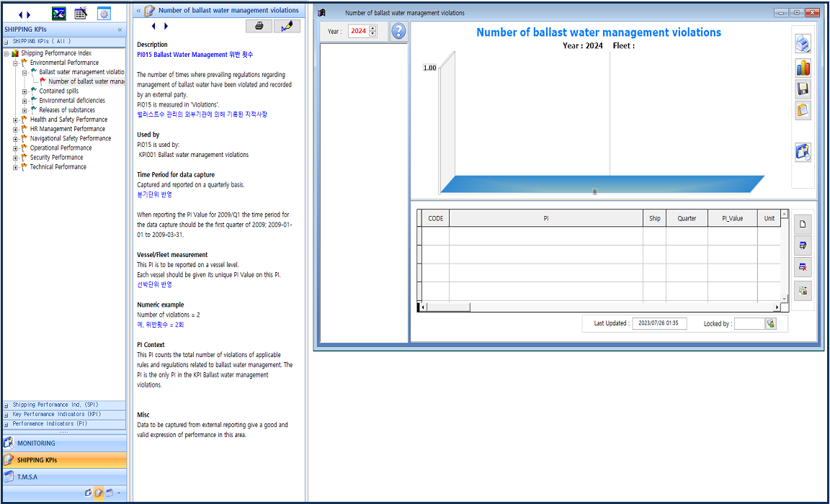
Task: Collapse the Environmental Performance node
Action: pyautogui.click(x=15, y=63)
